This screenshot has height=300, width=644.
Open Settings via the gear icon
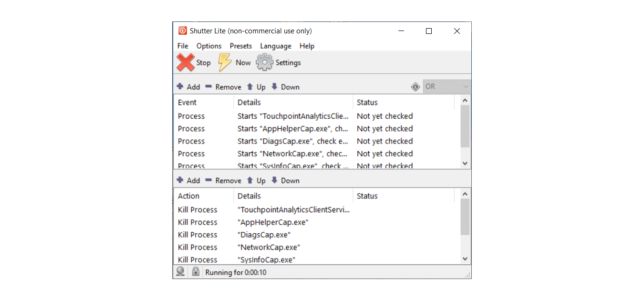coord(264,62)
